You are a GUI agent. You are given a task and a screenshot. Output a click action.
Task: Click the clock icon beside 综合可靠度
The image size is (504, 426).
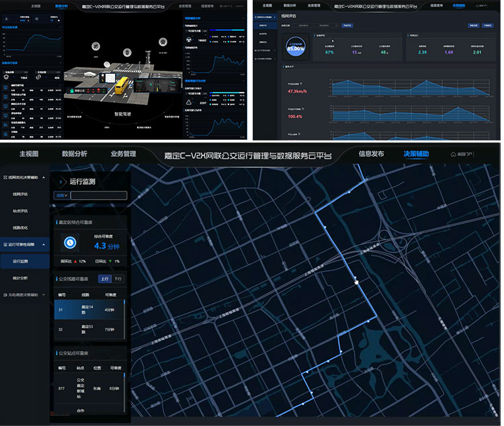(x=69, y=242)
